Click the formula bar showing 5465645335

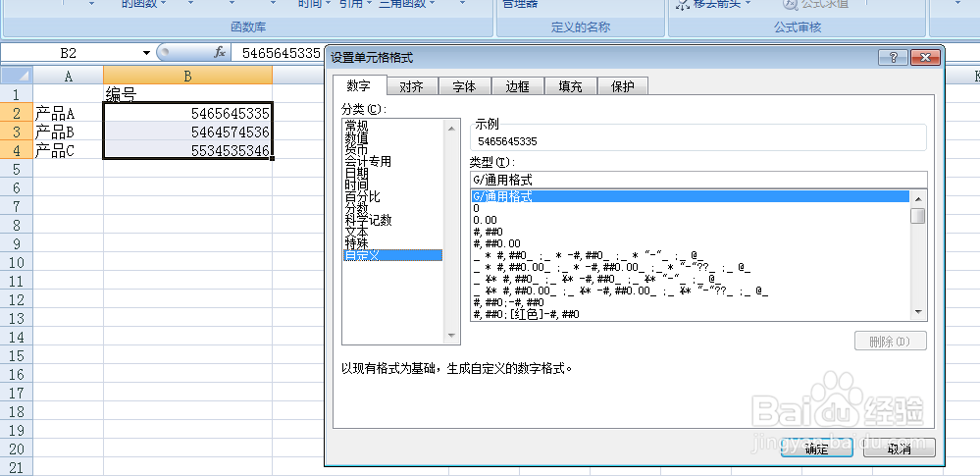point(281,53)
